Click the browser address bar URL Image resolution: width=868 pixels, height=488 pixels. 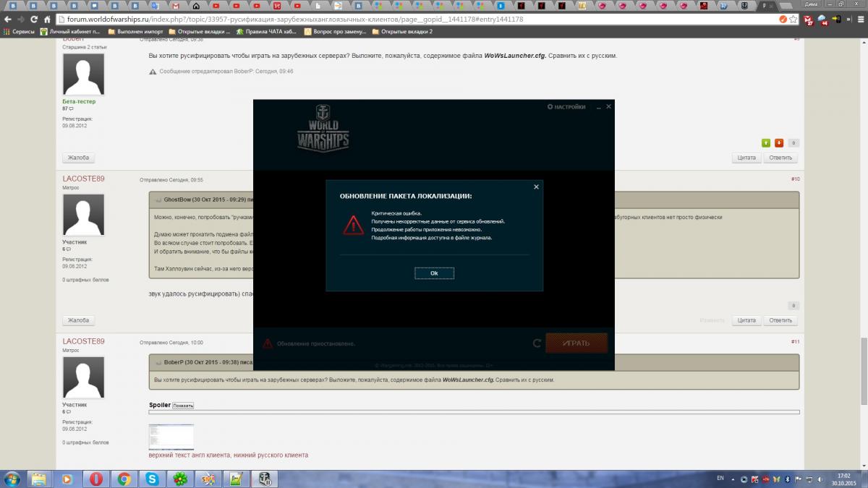pyautogui.click(x=289, y=20)
